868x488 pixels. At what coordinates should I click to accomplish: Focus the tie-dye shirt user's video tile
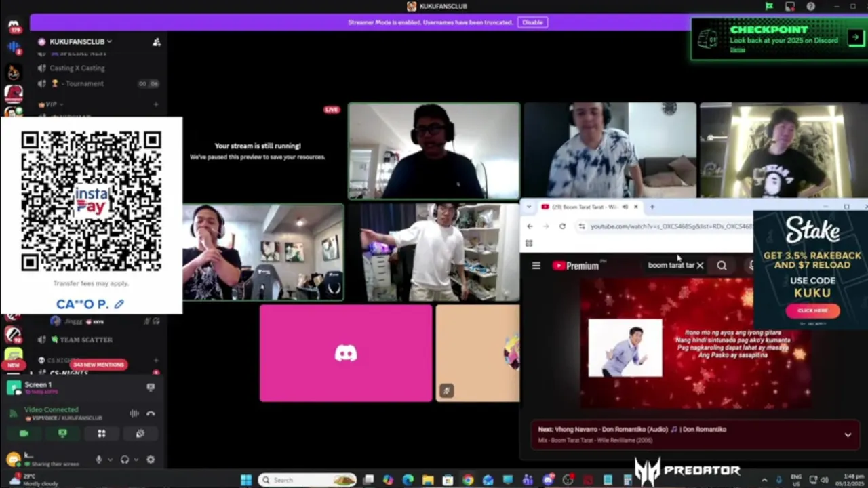(x=610, y=150)
